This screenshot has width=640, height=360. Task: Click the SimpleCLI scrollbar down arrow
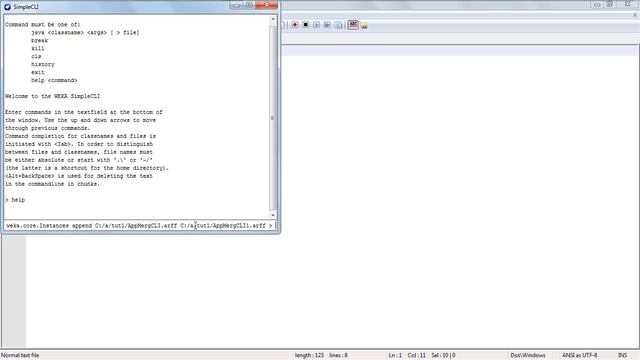tap(273, 215)
